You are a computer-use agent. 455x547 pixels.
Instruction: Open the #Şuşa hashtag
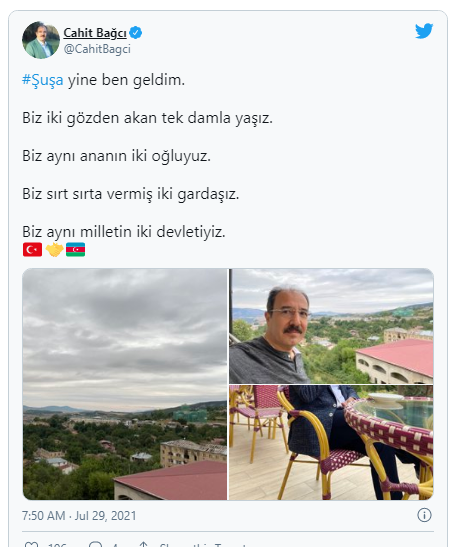43,80
